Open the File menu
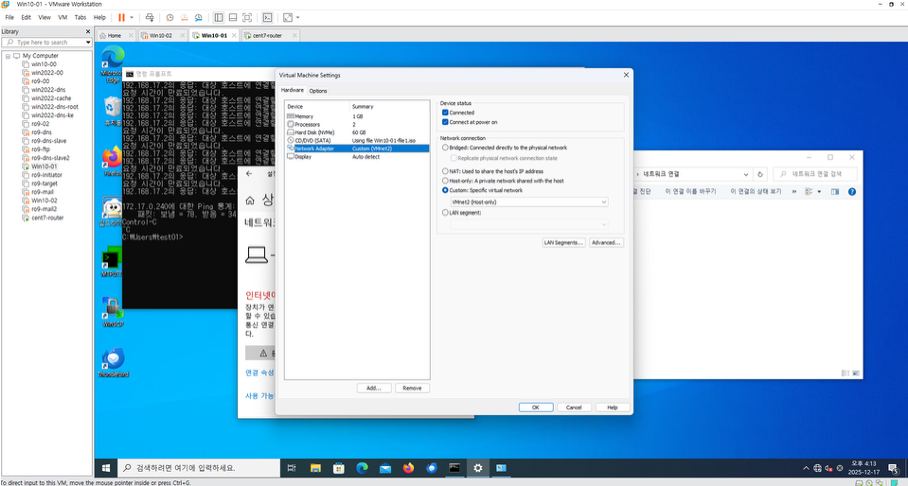 [x=9, y=17]
